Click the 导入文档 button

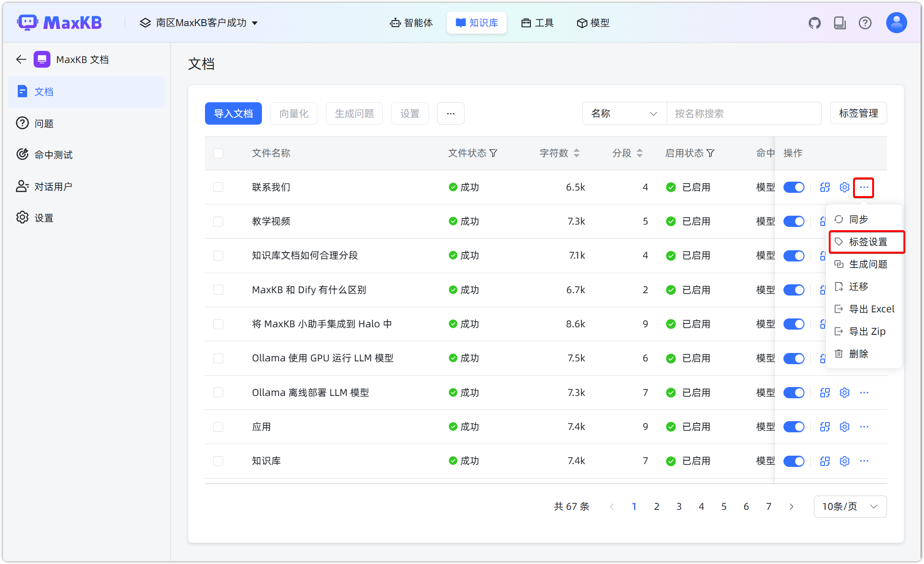[233, 113]
